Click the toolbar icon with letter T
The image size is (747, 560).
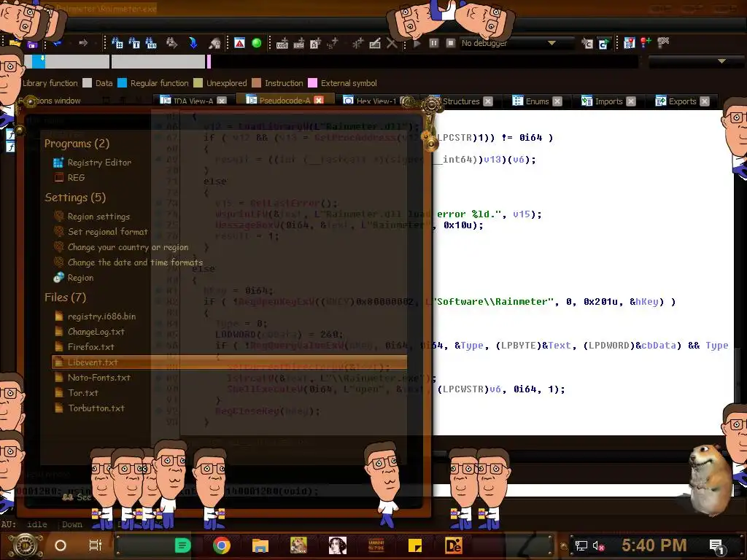click(x=134, y=43)
